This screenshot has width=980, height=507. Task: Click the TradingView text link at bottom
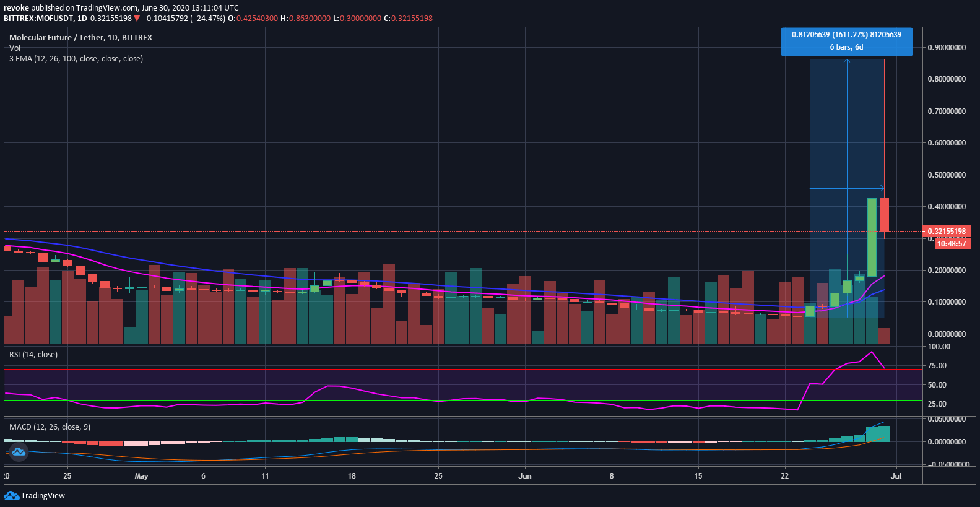pyautogui.click(x=43, y=496)
